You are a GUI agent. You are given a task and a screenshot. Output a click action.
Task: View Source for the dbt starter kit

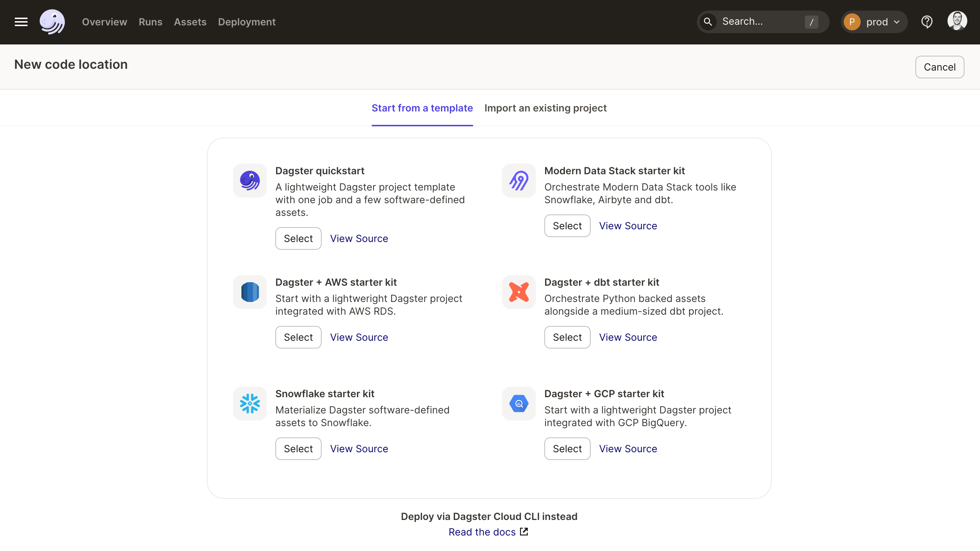(x=628, y=337)
